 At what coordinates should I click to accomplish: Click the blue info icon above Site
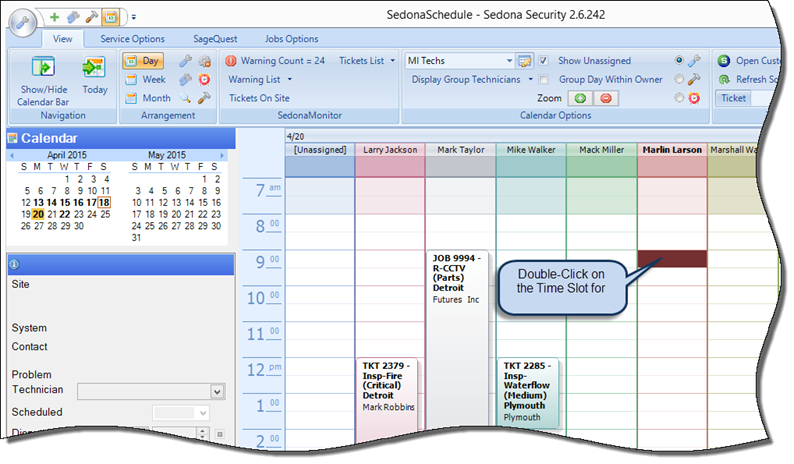(x=14, y=264)
